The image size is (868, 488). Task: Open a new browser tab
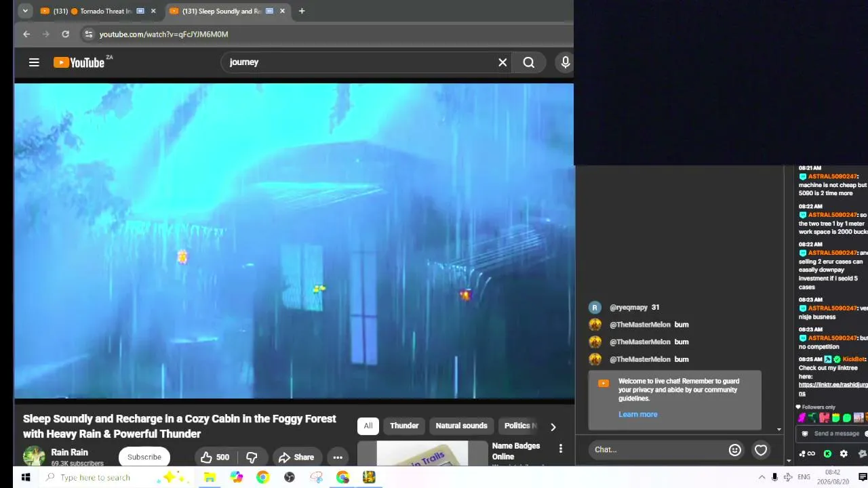302,11
